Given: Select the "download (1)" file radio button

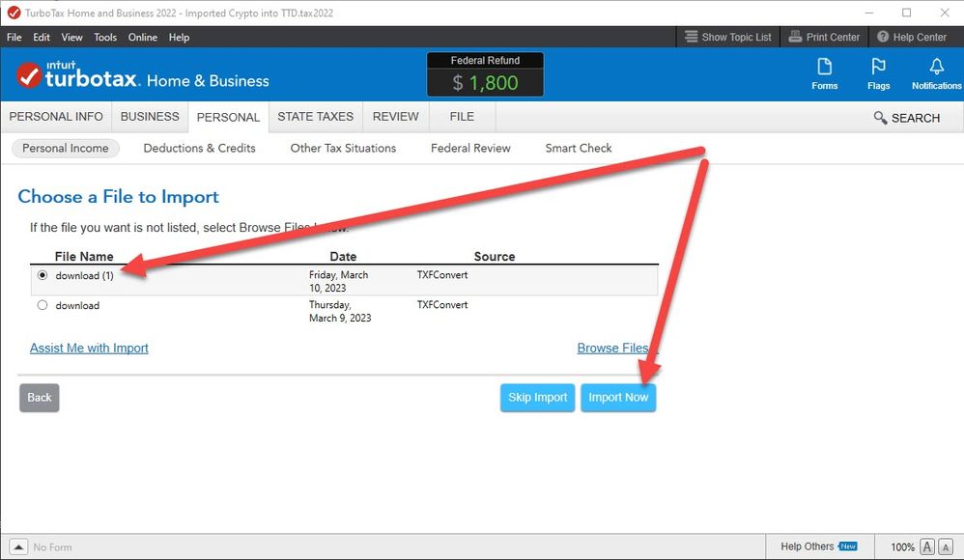Looking at the screenshot, I should pos(43,275).
